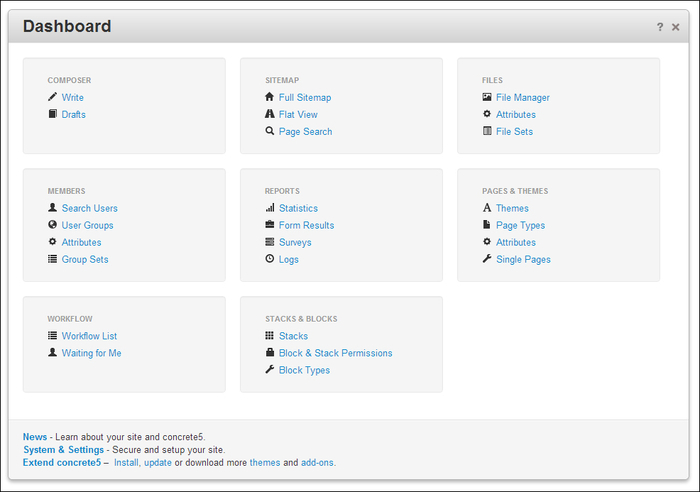Viewport: 700px width, 492px height.
Task: Open the Full Sitemap link
Action: [x=305, y=97]
